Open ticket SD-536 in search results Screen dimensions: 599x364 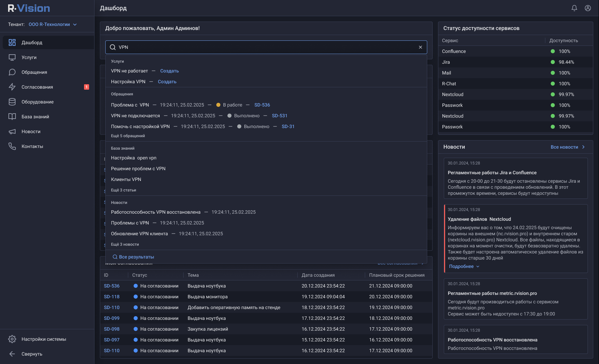[x=262, y=105]
